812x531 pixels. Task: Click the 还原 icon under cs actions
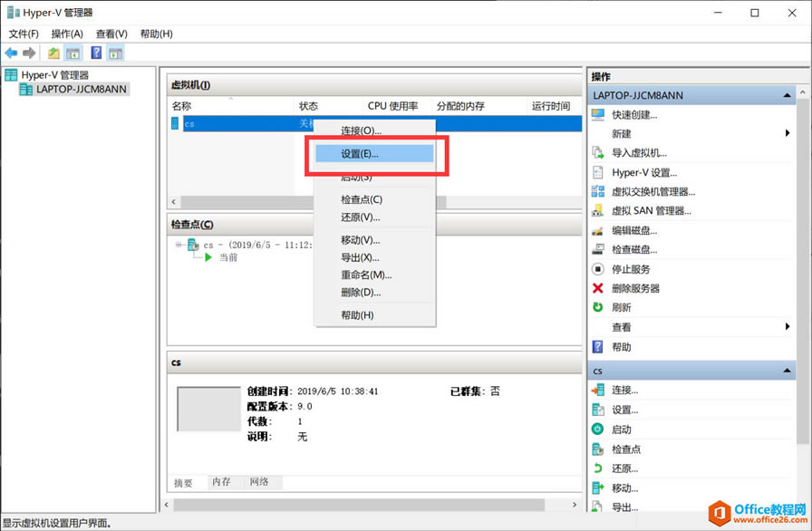pyautogui.click(x=597, y=468)
